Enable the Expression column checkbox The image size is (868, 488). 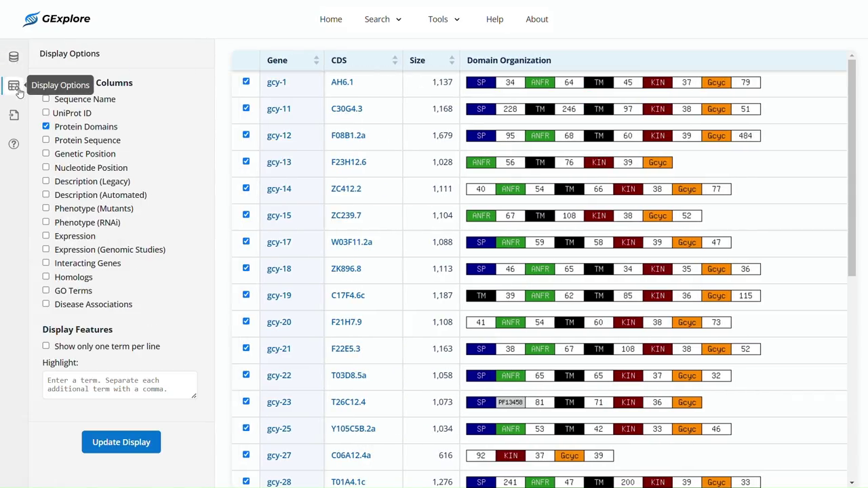click(46, 235)
